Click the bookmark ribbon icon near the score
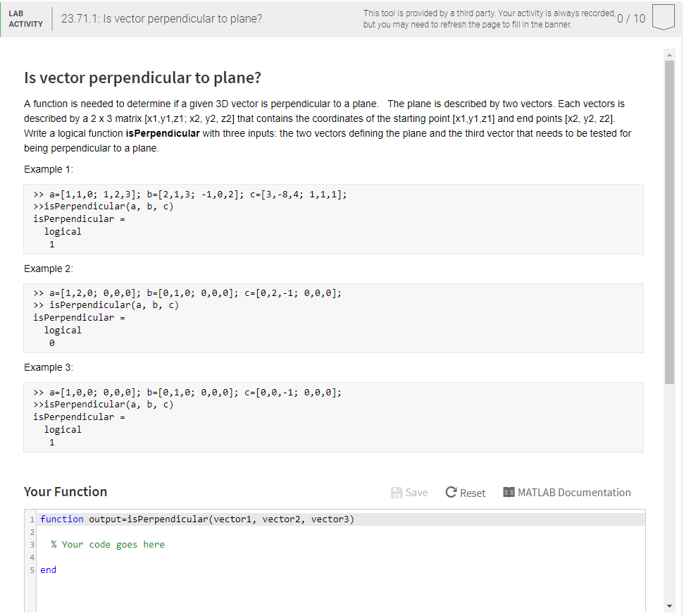The width and height of the screenshot is (684, 616). pyautogui.click(x=664, y=17)
